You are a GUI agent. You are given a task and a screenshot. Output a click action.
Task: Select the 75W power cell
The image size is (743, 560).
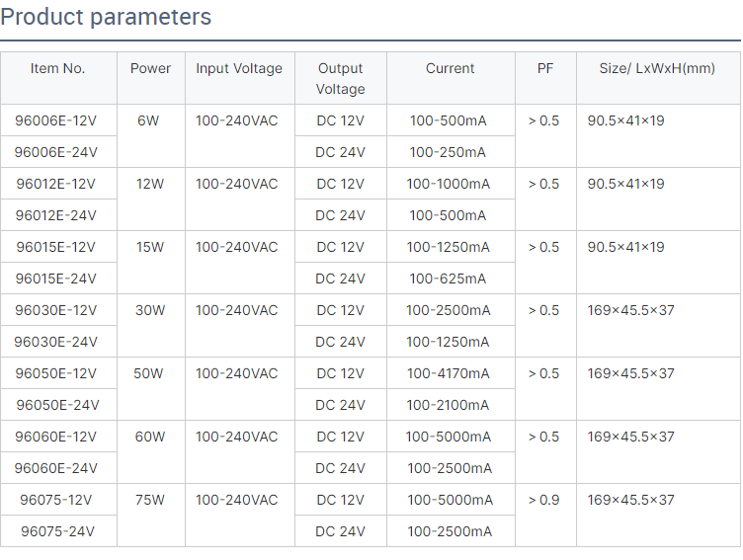pos(150,501)
